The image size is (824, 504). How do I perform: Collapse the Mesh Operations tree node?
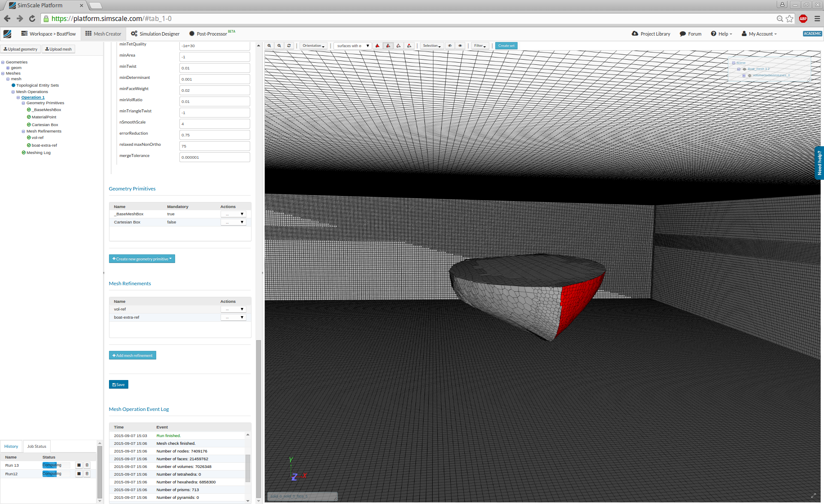(x=13, y=91)
